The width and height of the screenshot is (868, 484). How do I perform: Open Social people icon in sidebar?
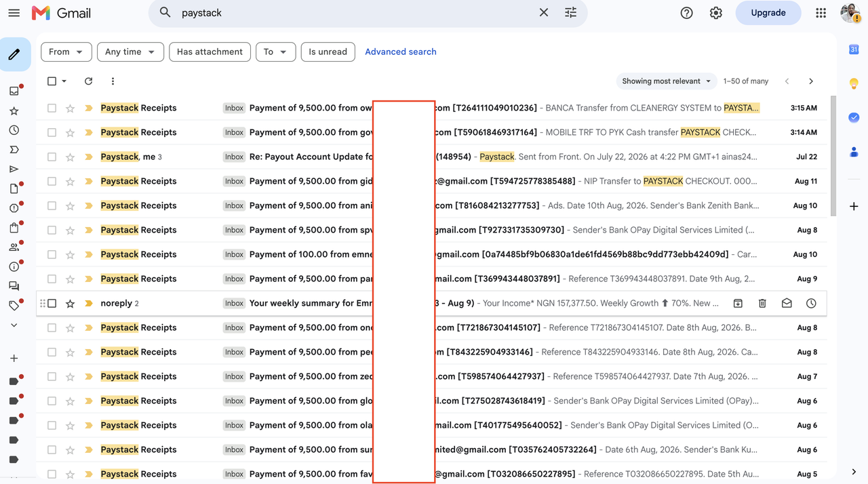coord(14,247)
